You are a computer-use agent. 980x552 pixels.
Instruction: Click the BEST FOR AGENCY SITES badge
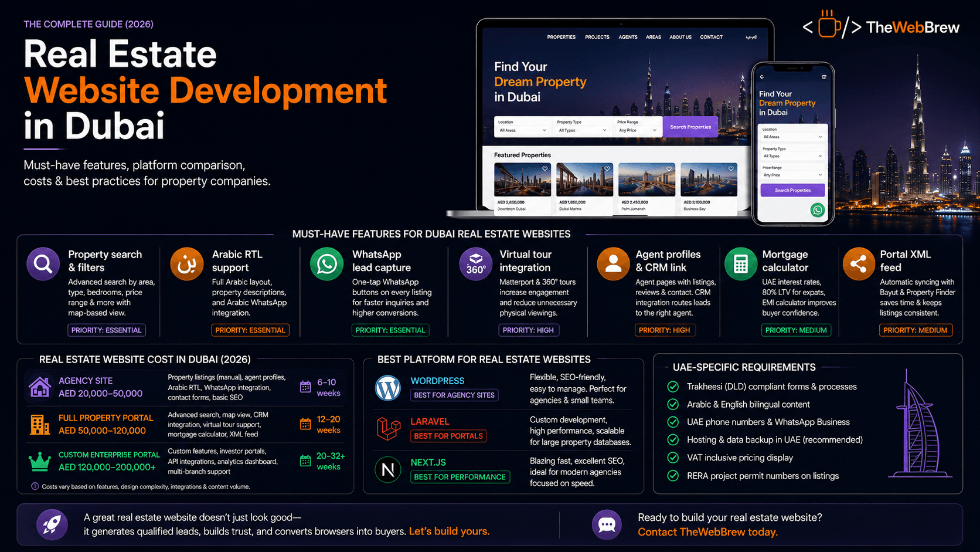tap(454, 395)
